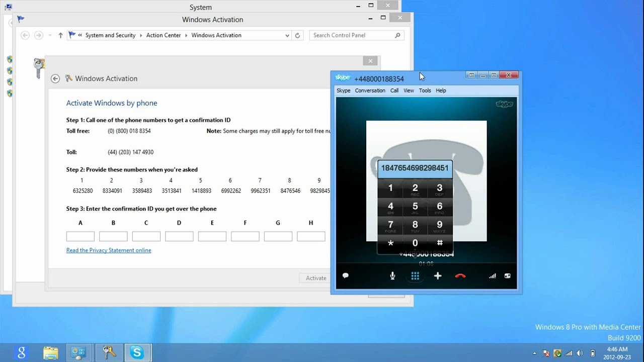
Task: Expand the address bar history dropdown
Action: click(287, 36)
